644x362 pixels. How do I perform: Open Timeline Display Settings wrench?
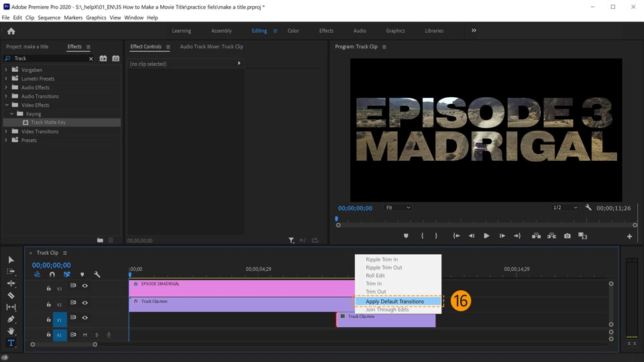pos(97,275)
